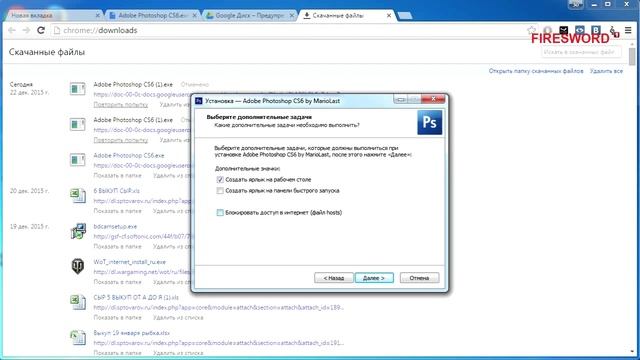
Task: Click the page vertical scrollbar thumb
Action: click(x=632, y=56)
